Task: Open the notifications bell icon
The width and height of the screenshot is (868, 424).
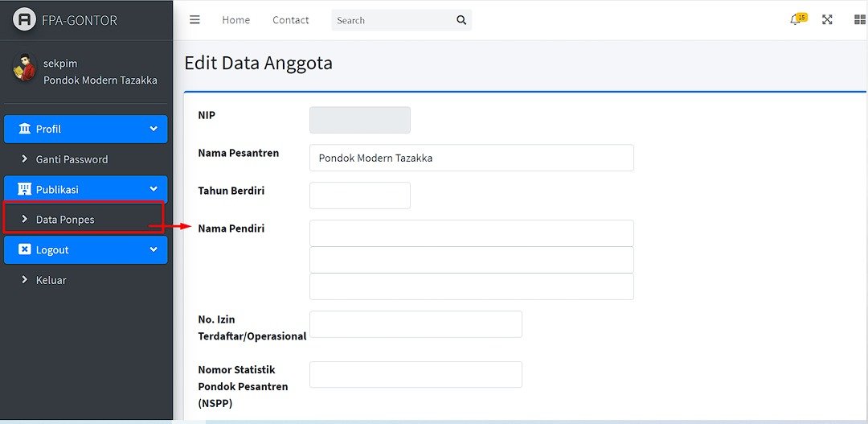Action: (796, 20)
